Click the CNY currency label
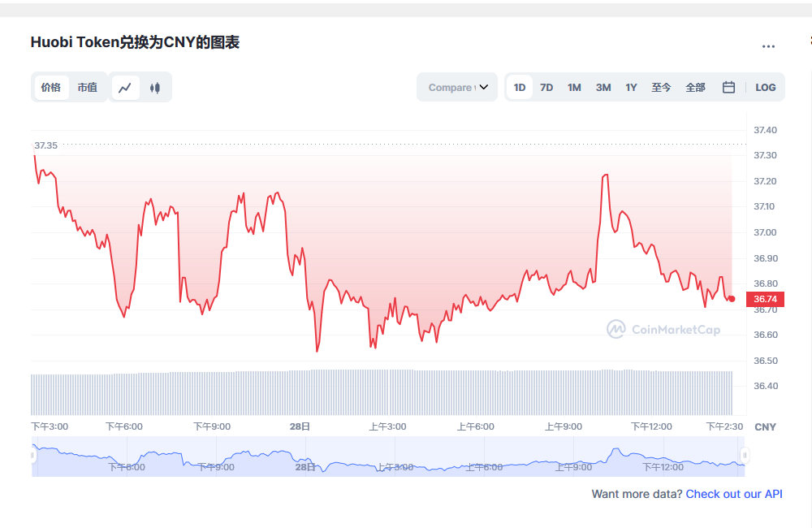The height and width of the screenshot is (528, 812). tap(766, 427)
